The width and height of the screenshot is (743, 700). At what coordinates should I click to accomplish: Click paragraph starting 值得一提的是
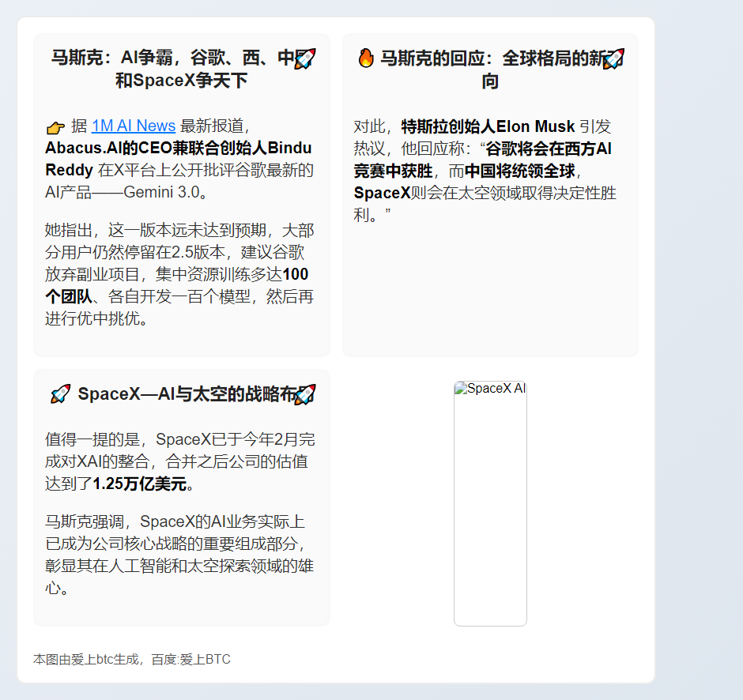point(180,461)
